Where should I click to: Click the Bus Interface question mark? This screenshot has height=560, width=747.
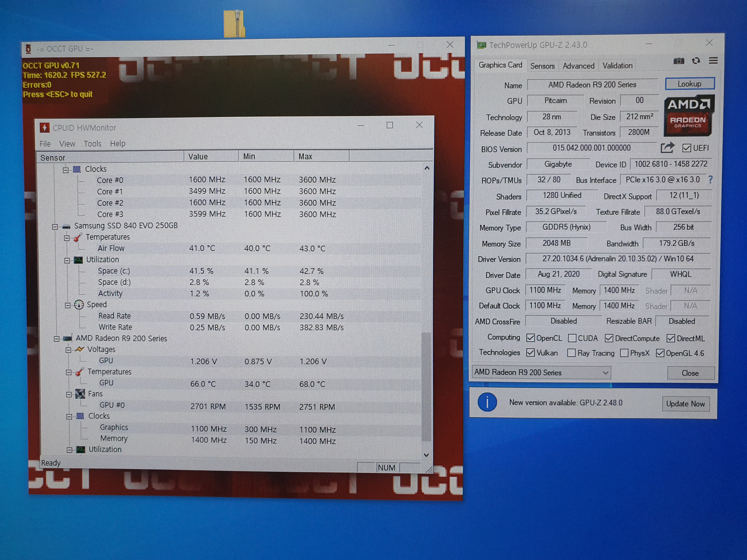(x=711, y=180)
